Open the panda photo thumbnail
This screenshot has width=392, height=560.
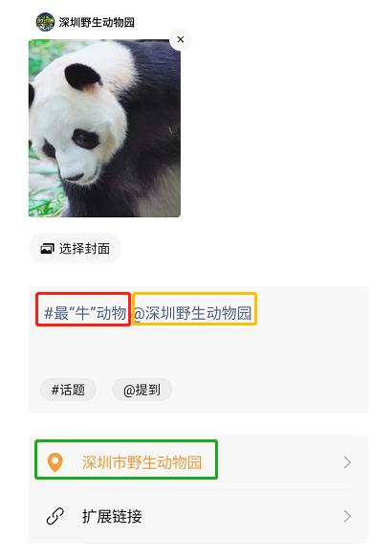(x=104, y=128)
